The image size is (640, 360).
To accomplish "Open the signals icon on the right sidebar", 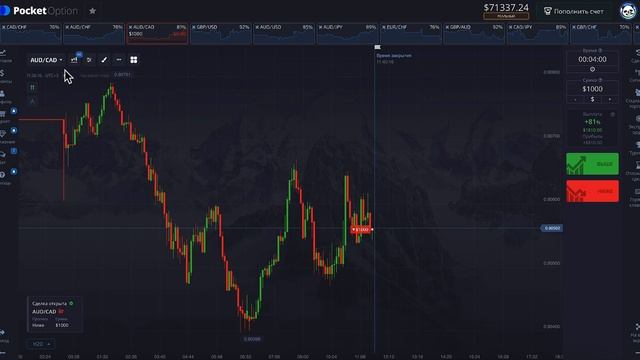I will tap(637, 72).
